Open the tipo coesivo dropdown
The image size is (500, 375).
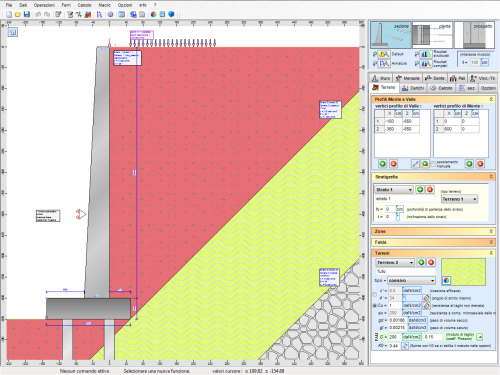pos(411,280)
